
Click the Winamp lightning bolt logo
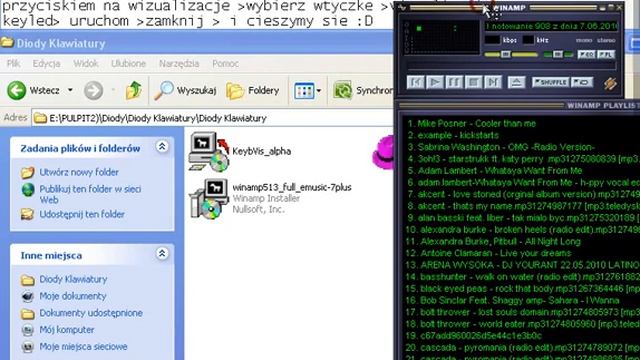[610, 83]
